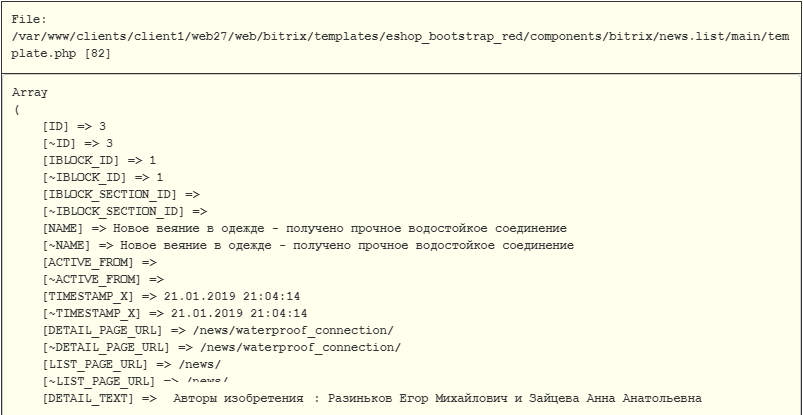Click the [IBLOCK_ID] => 1 entry

click(99, 160)
